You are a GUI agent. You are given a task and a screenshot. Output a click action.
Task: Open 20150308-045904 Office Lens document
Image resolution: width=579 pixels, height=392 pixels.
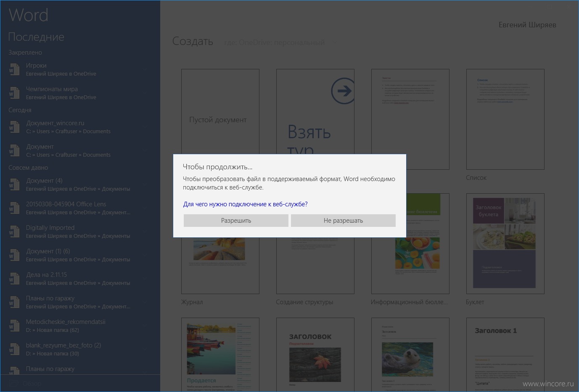coord(80,208)
